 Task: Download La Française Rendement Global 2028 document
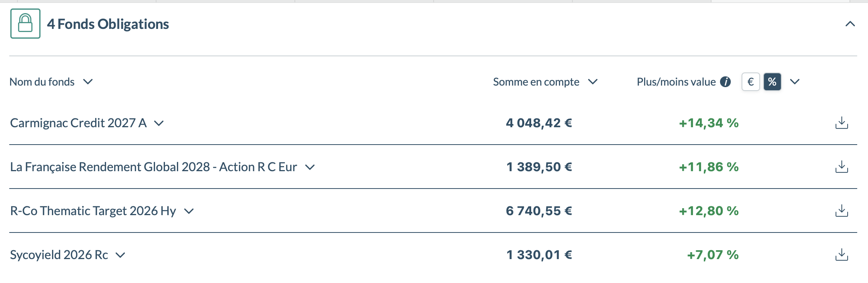[841, 167]
